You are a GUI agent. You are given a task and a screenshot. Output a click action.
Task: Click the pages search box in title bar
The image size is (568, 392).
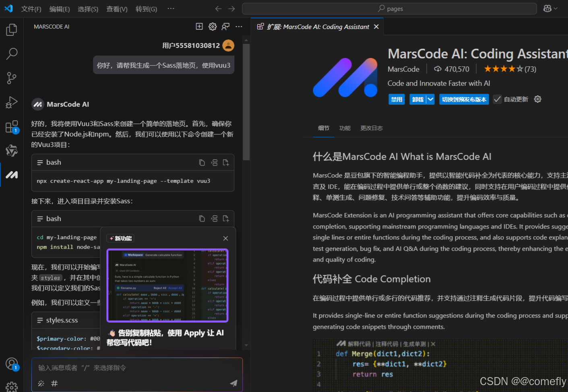click(x=389, y=8)
